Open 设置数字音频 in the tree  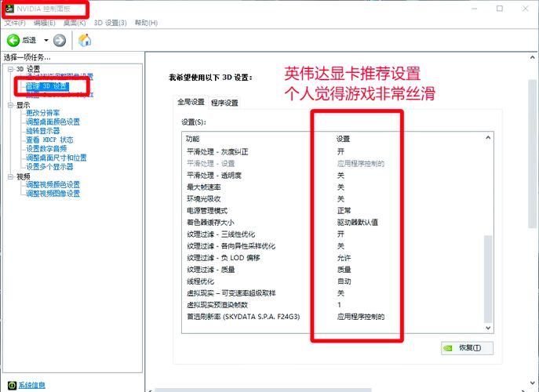pyautogui.click(x=46, y=149)
